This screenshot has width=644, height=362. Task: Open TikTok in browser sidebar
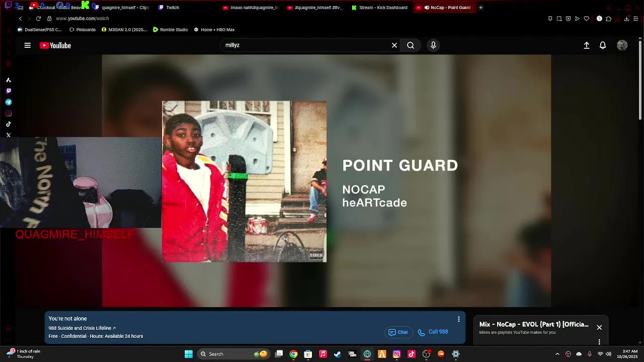(x=8, y=124)
